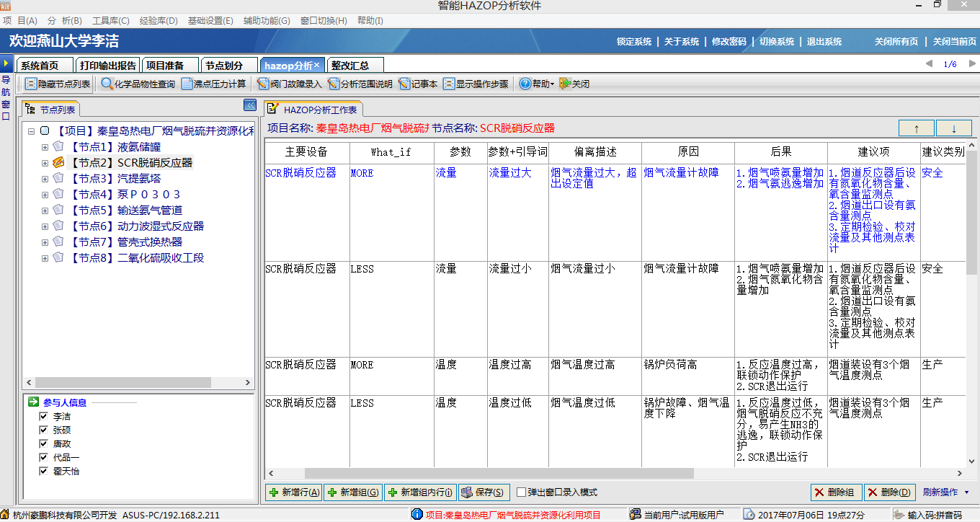Click the 偏离描述 column header
980x522 pixels.
(595, 152)
